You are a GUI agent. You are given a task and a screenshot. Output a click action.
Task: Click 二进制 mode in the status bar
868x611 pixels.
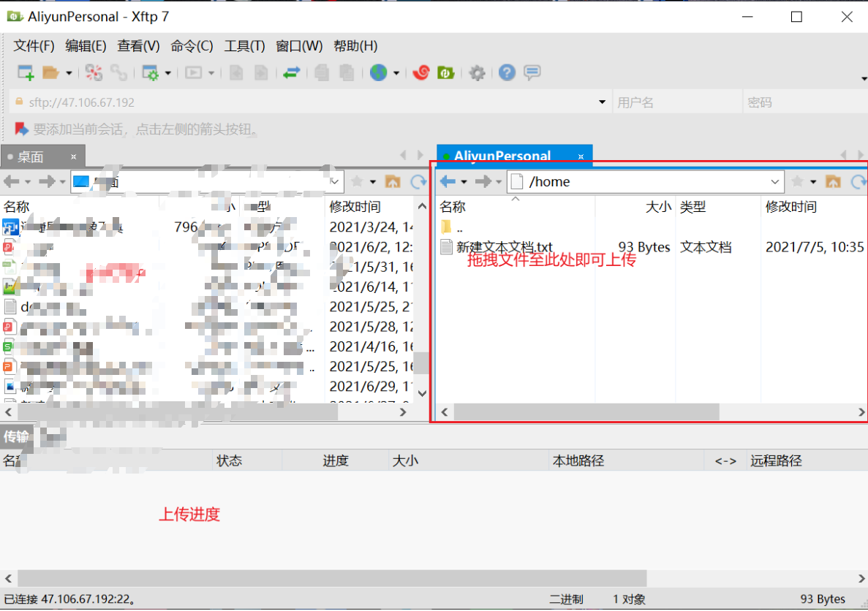[567, 598]
